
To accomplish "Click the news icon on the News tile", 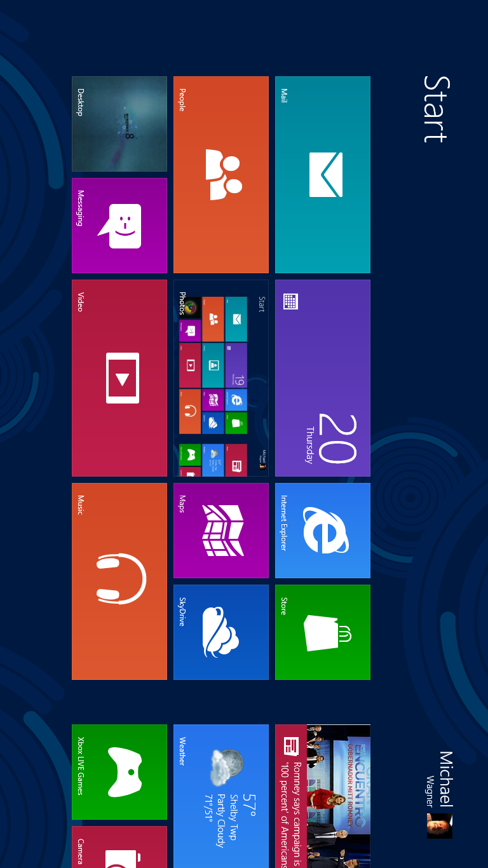I will coord(291,746).
